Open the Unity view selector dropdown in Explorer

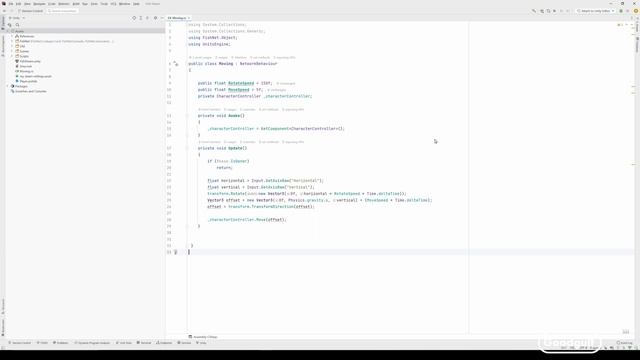click(x=17, y=18)
